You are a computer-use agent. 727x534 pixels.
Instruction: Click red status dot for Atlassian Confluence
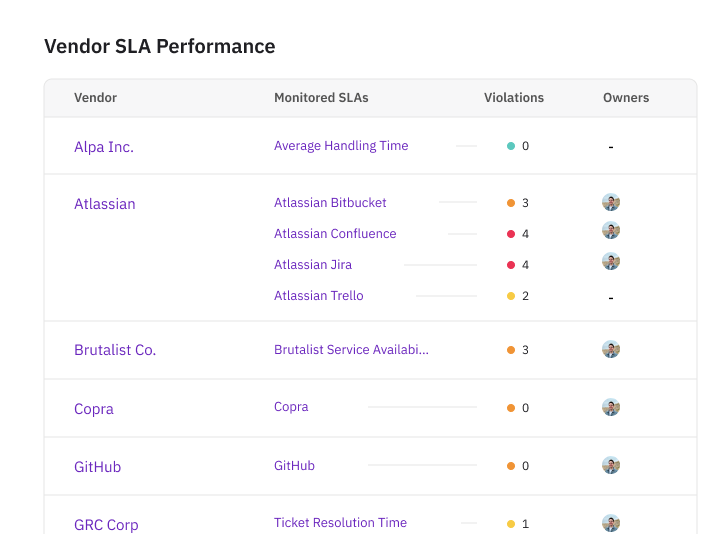tap(511, 234)
